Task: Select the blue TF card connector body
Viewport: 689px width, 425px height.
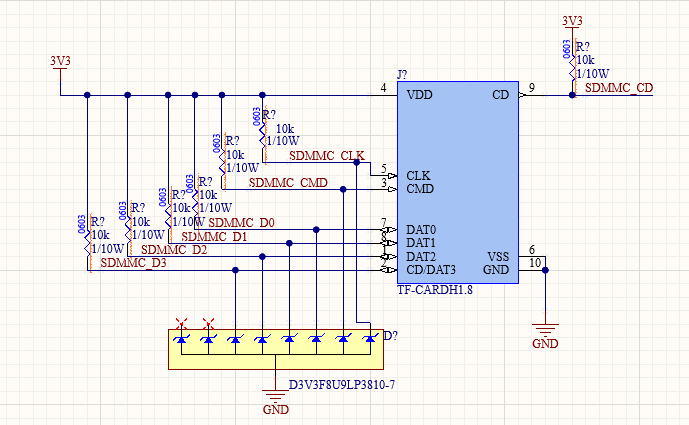Action: point(457,182)
